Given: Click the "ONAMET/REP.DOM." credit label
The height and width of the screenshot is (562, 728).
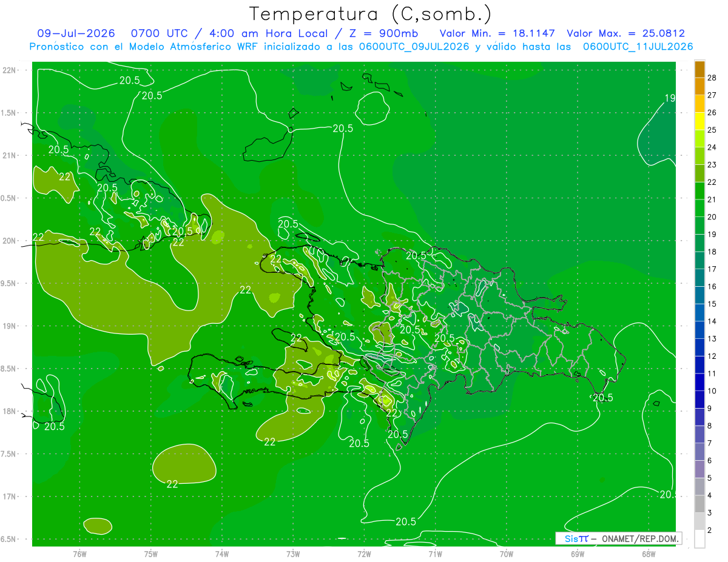Looking at the screenshot, I should pos(641,538).
